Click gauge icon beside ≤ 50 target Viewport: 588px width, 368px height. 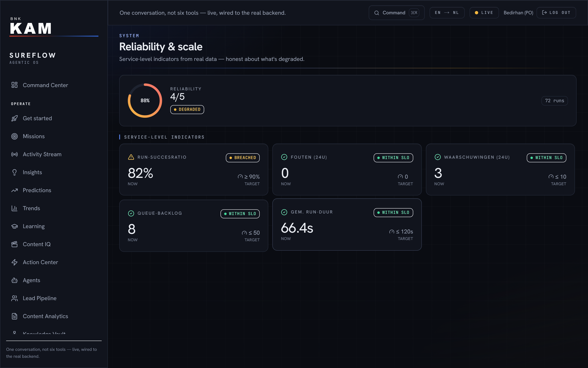[x=244, y=233]
